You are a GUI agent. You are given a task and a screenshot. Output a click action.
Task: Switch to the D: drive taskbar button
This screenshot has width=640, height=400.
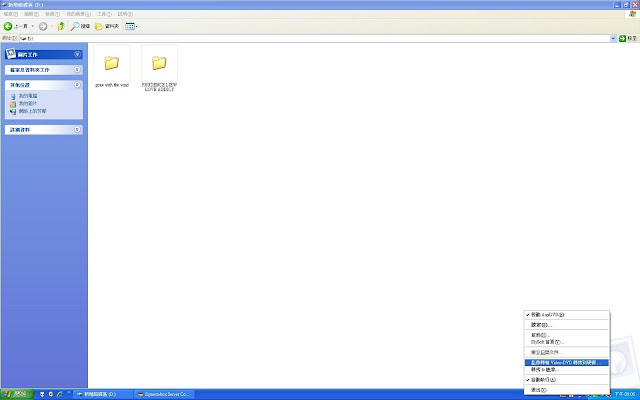coord(103,394)
